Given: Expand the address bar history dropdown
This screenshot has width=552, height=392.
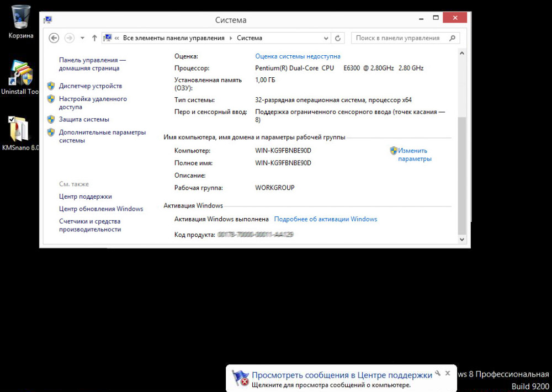Looking at the screenshot, I should coord(326,38).
